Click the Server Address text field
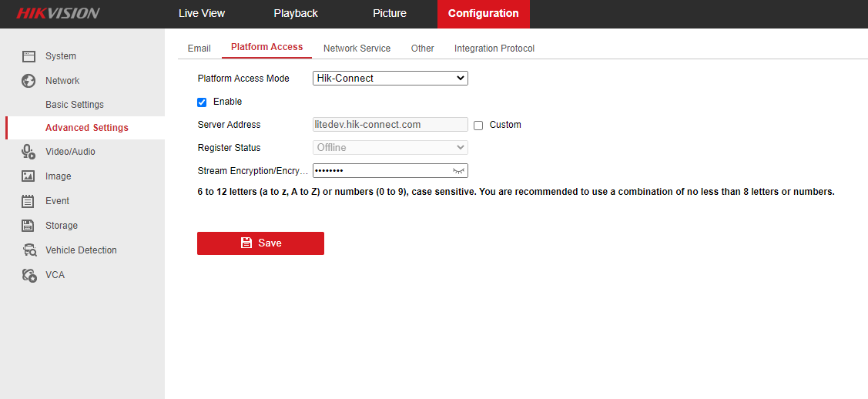This screenshot has width=868, height=399. [390, 125]
